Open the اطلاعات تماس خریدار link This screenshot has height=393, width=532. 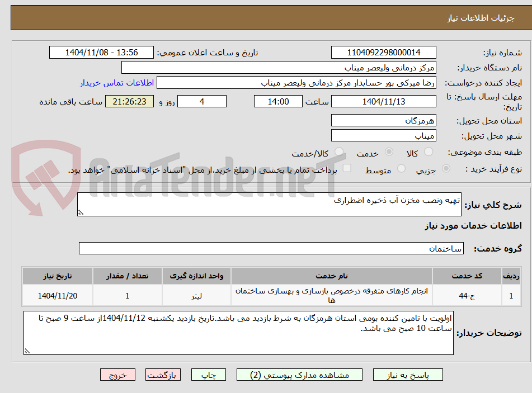pos(117,83)
